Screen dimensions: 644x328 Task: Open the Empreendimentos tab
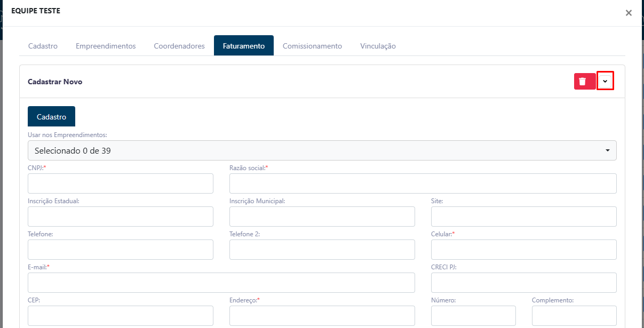point(106,46)
